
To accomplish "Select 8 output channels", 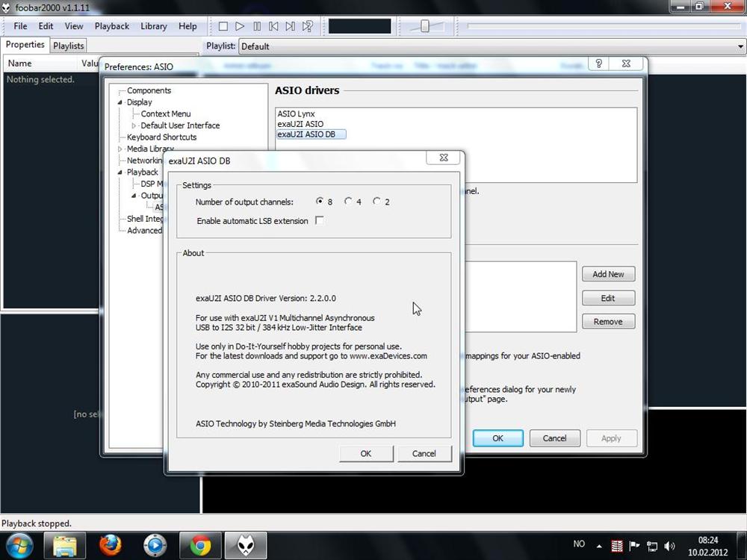I will (x=320, y=202).
